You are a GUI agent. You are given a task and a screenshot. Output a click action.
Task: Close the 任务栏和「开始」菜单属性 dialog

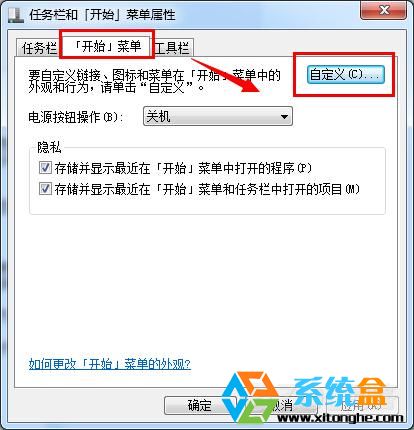(383, 10)
